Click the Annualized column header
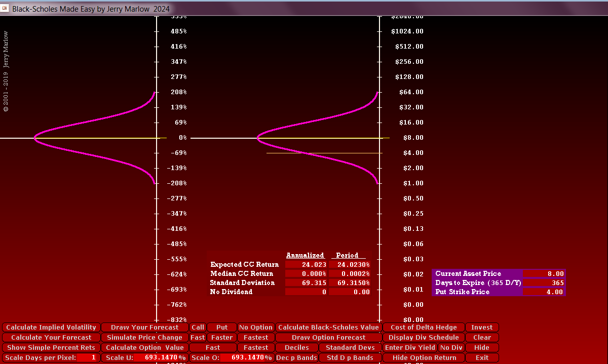Viewport: 608px width, 364px height. 305,255
